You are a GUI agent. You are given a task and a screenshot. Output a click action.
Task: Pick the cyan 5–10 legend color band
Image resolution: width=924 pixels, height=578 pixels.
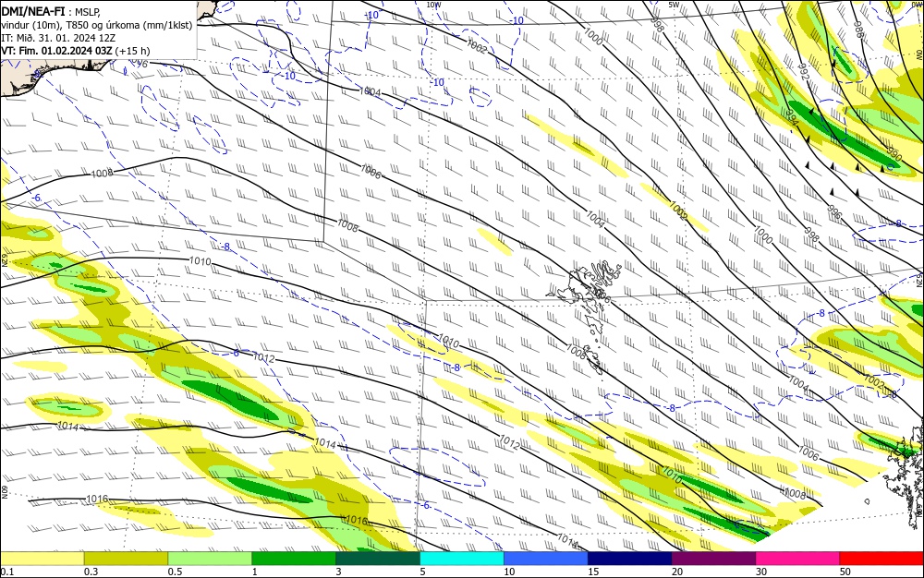tap(462, 558)
